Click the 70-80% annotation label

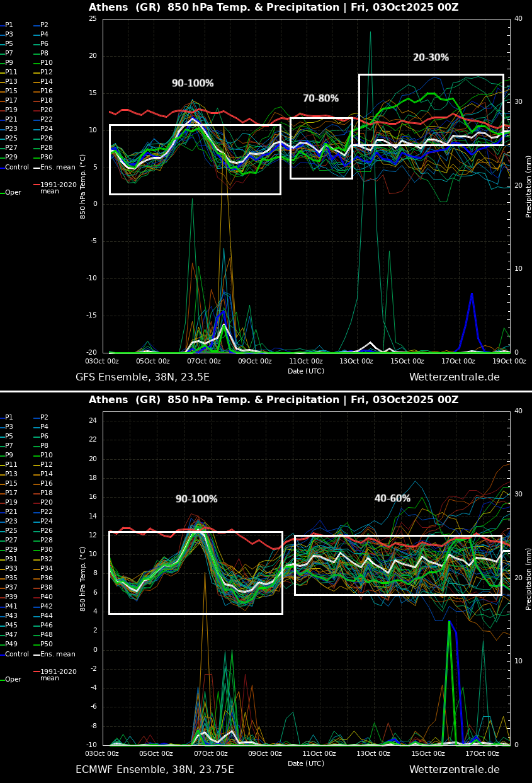pyautogui.click(x=320, y=99)
